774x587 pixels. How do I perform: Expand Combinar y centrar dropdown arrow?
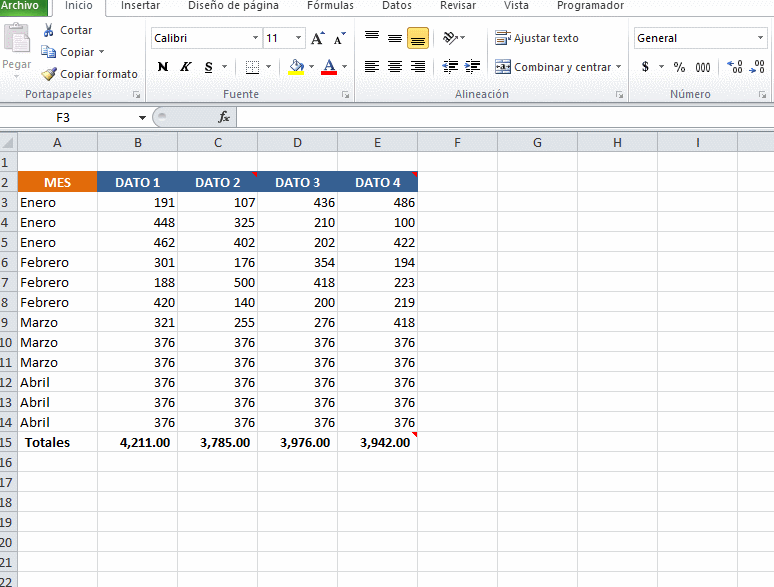tap(619, 67)
